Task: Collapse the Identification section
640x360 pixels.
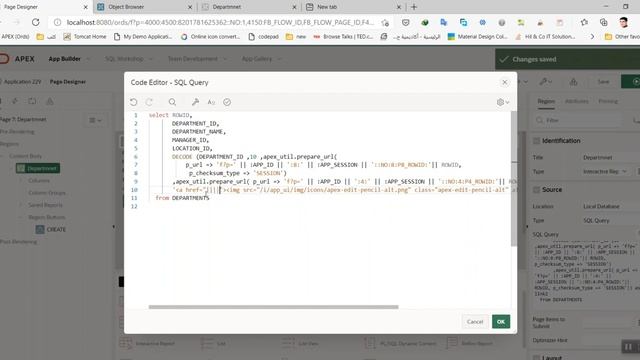Action: coord(536,141)
